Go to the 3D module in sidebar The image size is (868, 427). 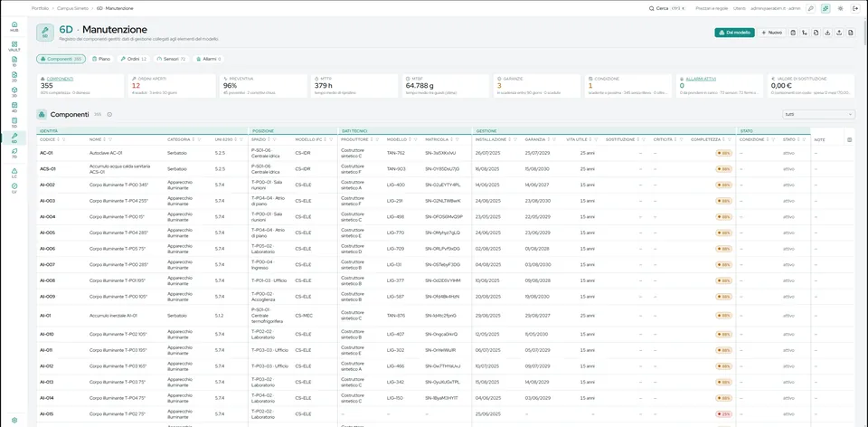(x=14, y=91)
